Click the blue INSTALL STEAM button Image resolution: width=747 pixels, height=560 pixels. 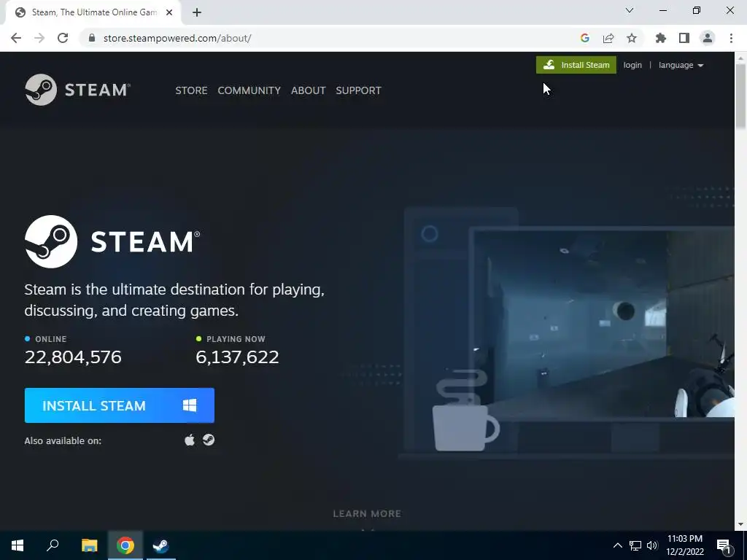tap(120, 405)
